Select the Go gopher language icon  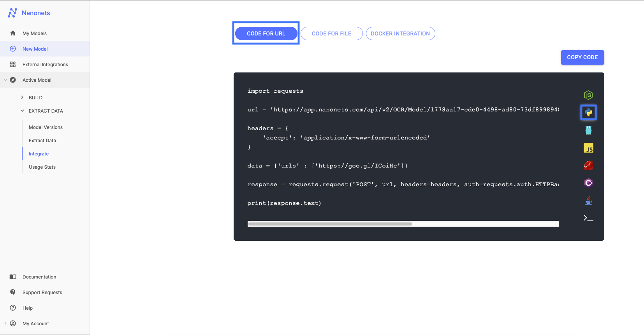(x=588, y=130)
